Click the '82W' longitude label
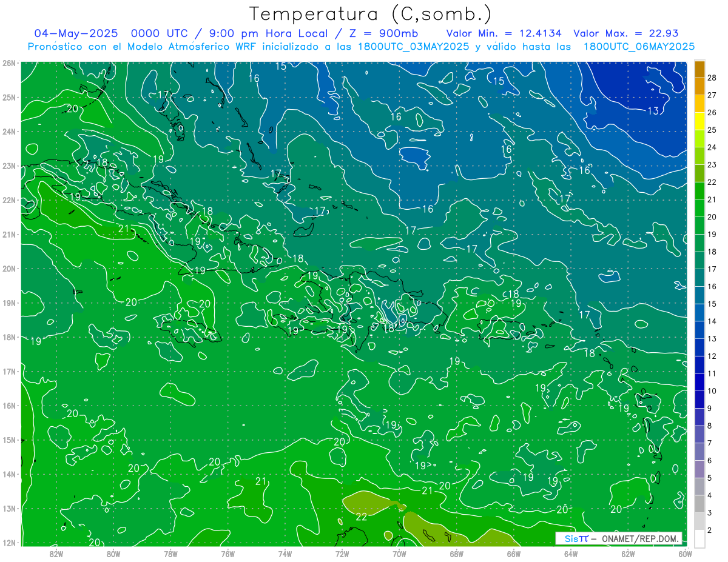Viewport: 728px width, 562px height. 56,553
